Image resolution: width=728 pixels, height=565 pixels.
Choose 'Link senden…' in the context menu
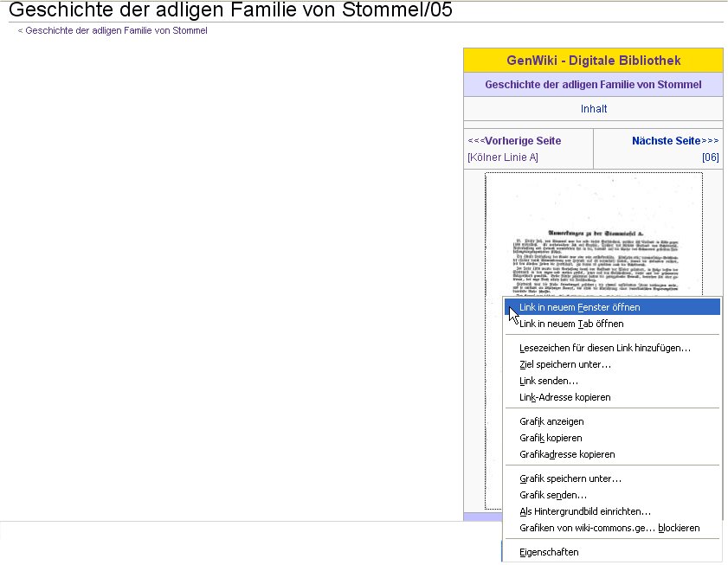pyautogui.click(x=549, y=381)
